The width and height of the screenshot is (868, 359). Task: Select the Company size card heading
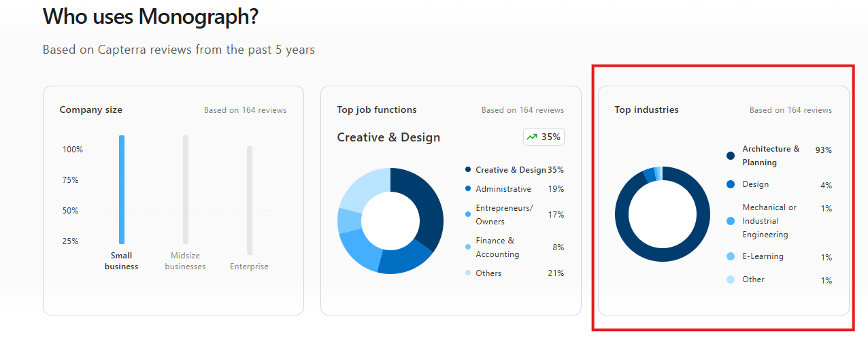(x=91, y=109)
